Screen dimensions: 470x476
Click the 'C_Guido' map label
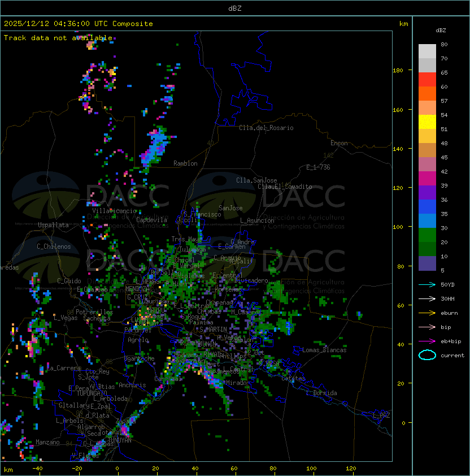click(69, 281)
